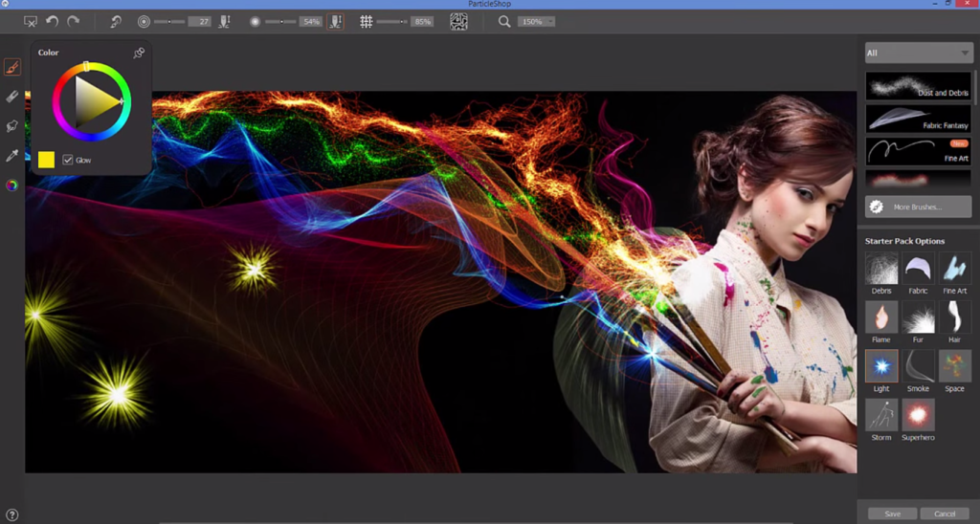Open the color wheel icon in sidebar
980x524 pixels.
pos(11,186)
